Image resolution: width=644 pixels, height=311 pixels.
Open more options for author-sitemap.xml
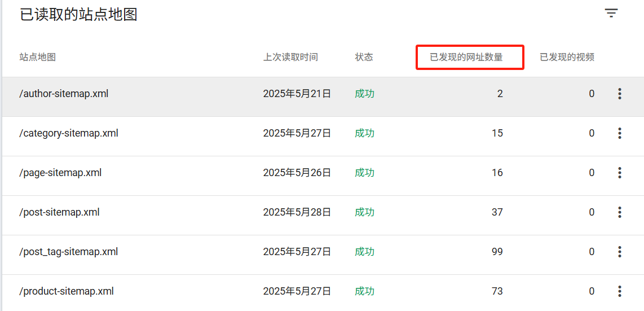(619, 94)
